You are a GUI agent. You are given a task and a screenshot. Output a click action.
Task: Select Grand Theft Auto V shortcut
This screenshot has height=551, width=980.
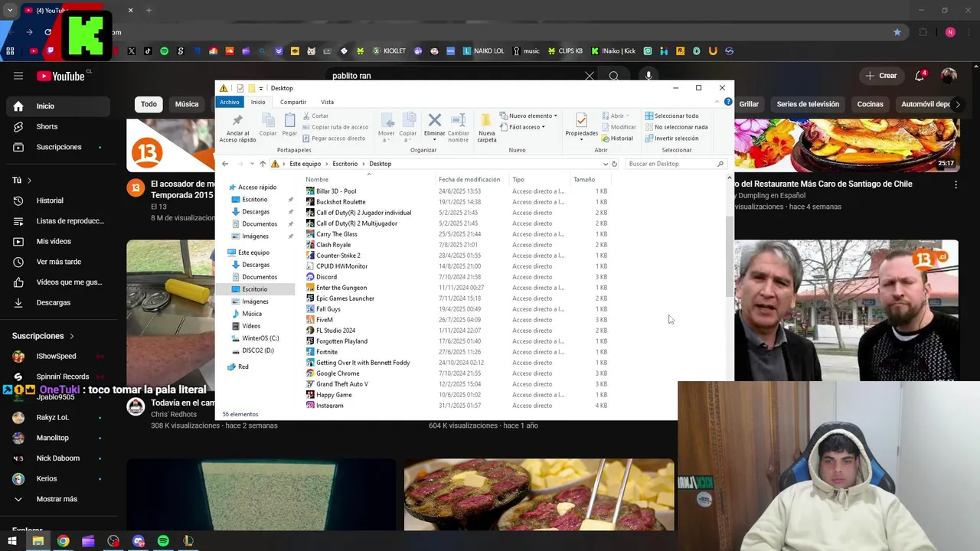click(x=341, y=384)
